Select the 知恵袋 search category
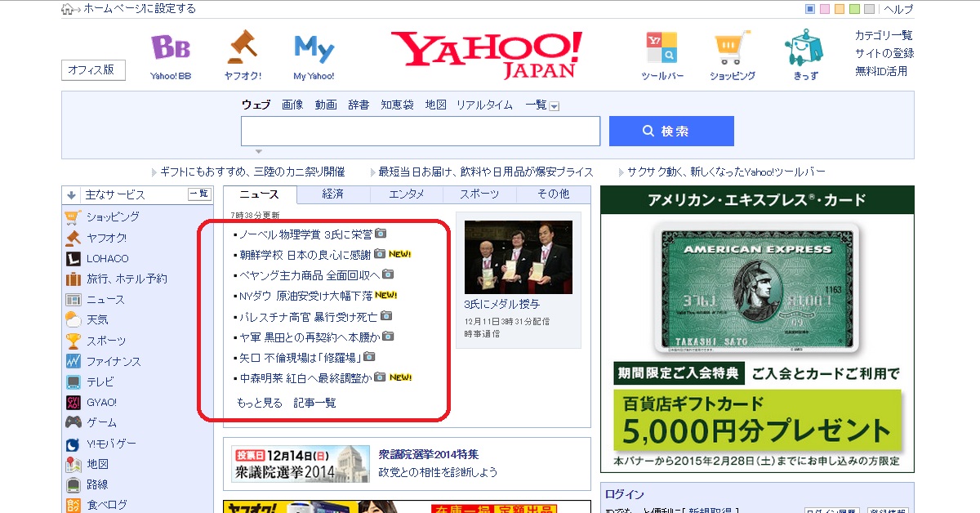The image size is (980, 513). pyautogui.click(x=397, y=105)
